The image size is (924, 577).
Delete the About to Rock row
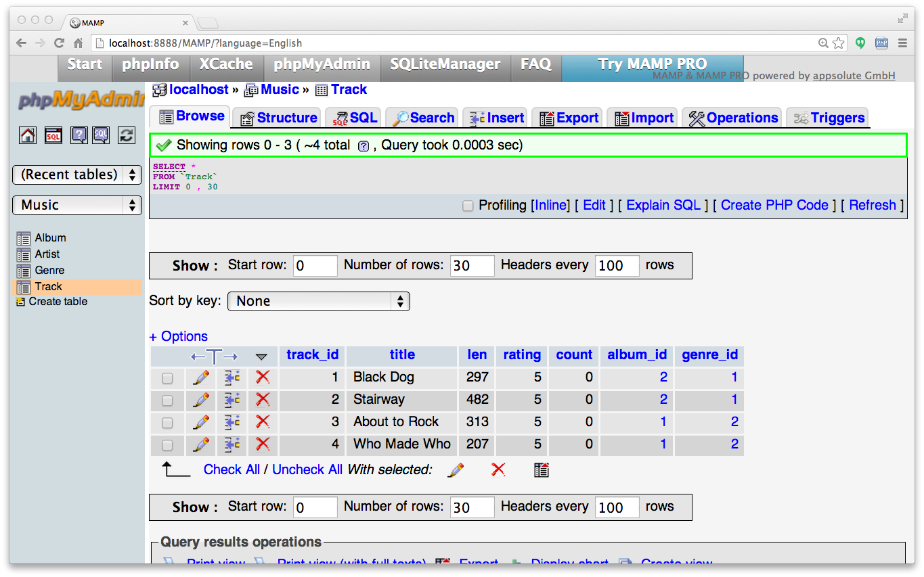pos(263,422)
